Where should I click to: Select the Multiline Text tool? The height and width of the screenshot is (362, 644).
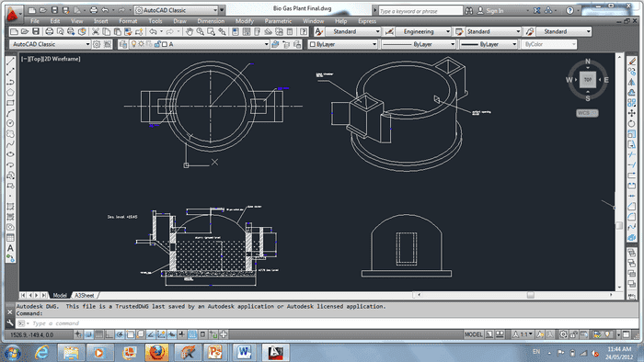coord(10,248)
